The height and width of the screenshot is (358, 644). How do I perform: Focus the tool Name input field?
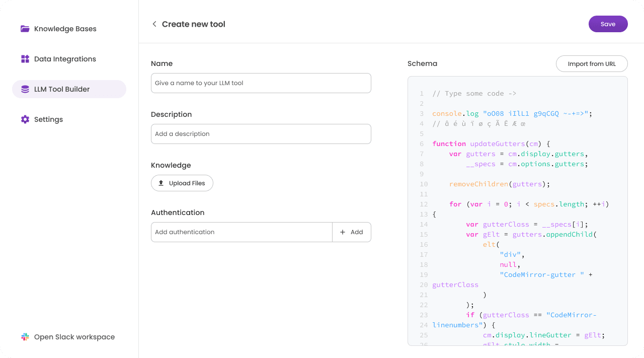pos(261,83)
